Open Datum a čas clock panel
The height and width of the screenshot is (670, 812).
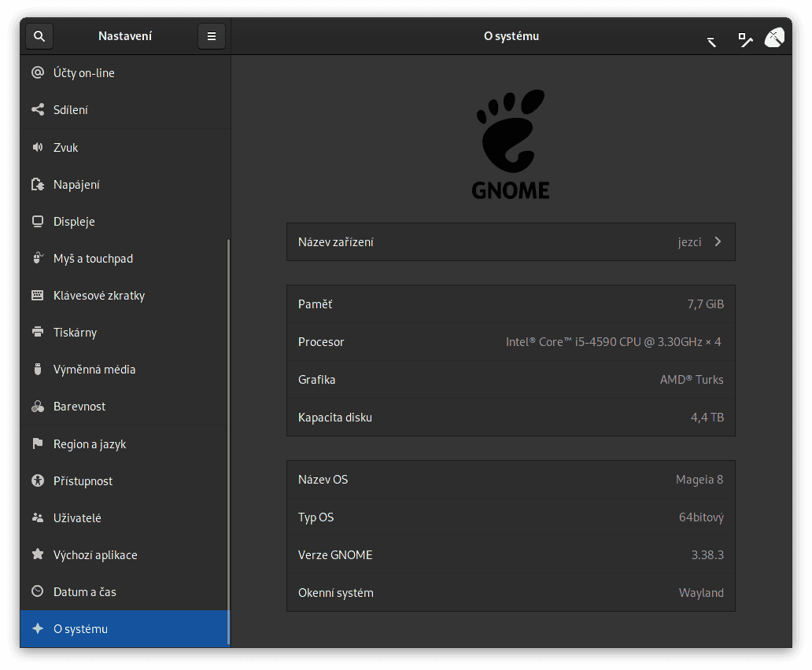[125, 592]
